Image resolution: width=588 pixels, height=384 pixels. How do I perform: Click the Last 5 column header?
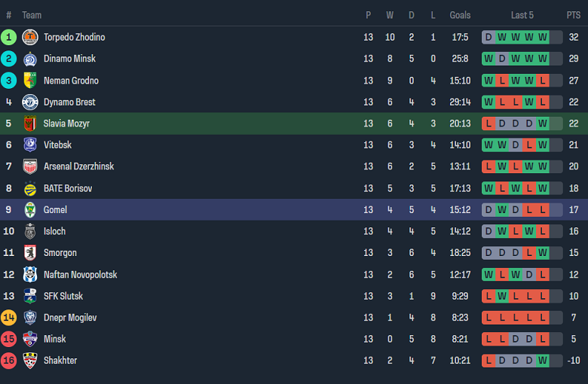[522, 15]
